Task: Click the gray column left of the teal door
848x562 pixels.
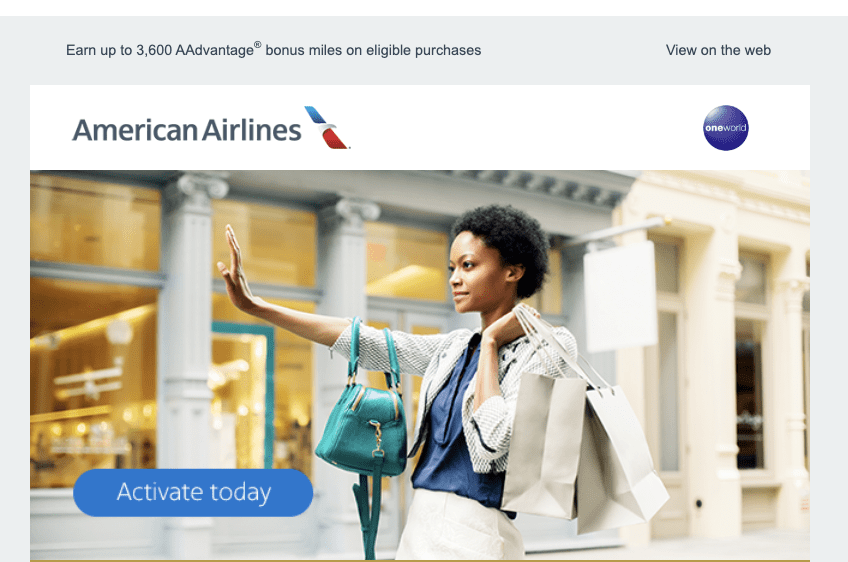Action: 187,335
